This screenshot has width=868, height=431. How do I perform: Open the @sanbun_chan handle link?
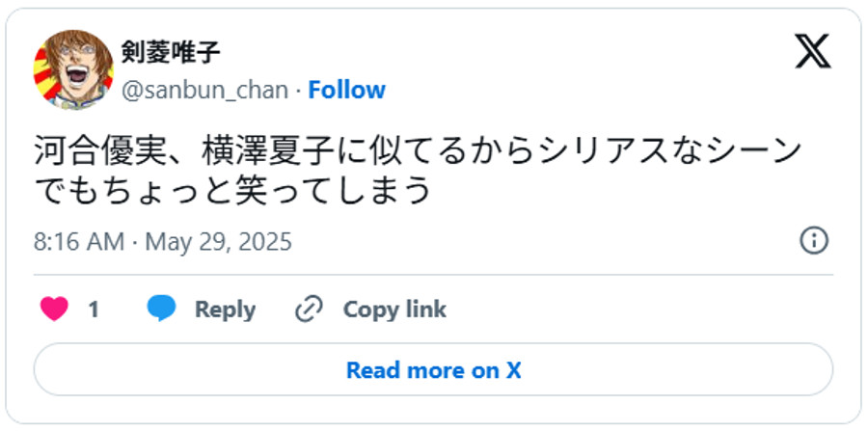point(203,90)
